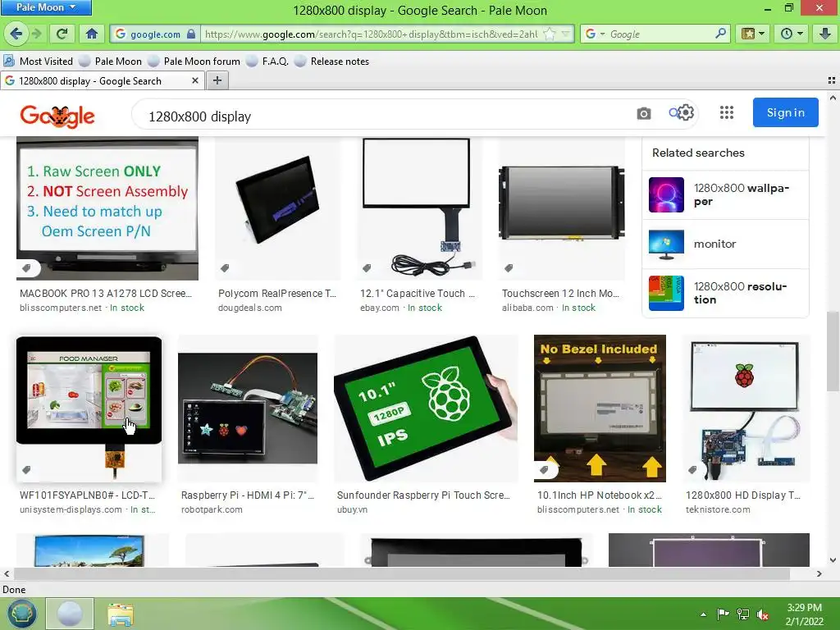
Task: Click the robotpark.com source link
Action: pyautogui.click(x=212, y=510)
